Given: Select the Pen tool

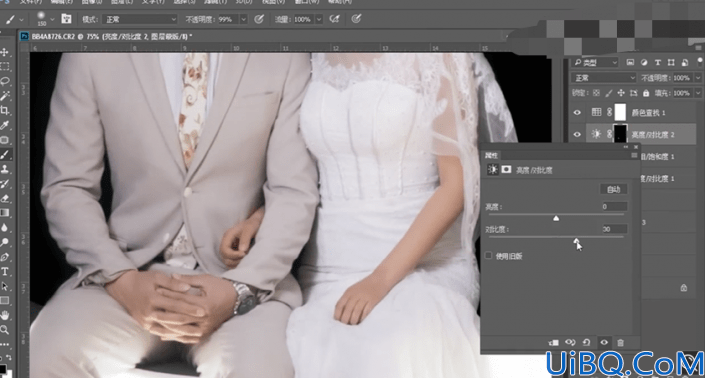Looking at the screenshot, I should pos(4,257).
